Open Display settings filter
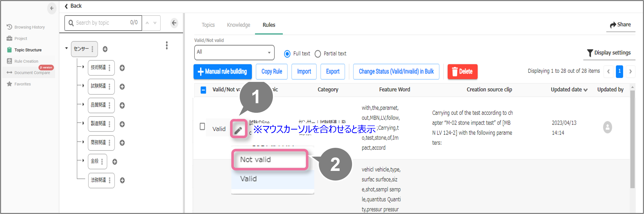 [609, 53]
